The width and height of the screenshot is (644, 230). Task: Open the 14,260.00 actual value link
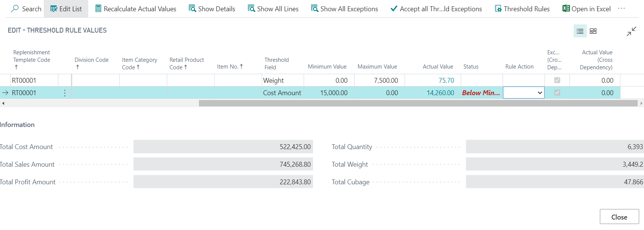(x=440, y=93)
